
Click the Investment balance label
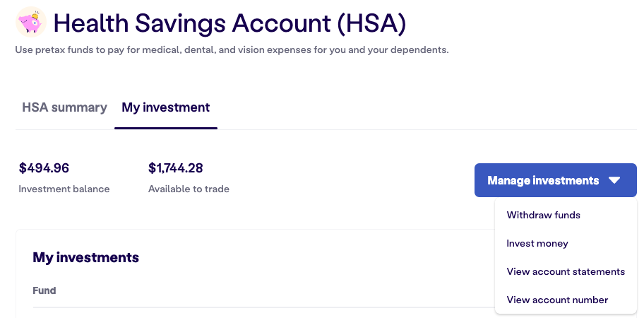tap(64, 189)
